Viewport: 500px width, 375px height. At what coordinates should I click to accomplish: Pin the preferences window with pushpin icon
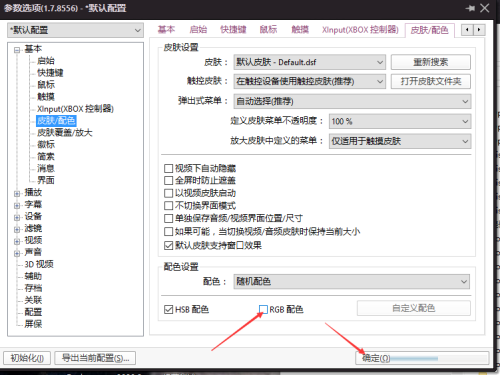click(x=470, y=8)
